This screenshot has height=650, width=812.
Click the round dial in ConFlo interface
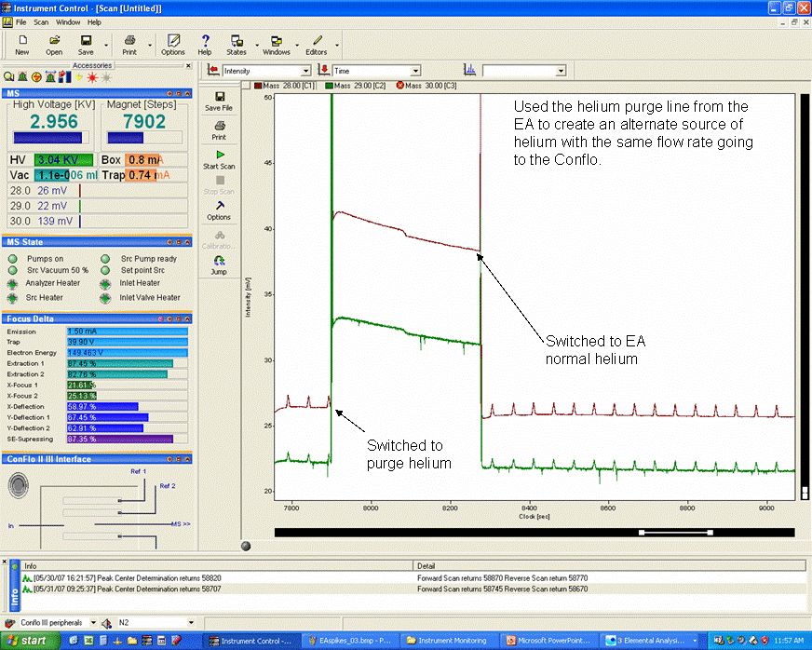(19, 485)
